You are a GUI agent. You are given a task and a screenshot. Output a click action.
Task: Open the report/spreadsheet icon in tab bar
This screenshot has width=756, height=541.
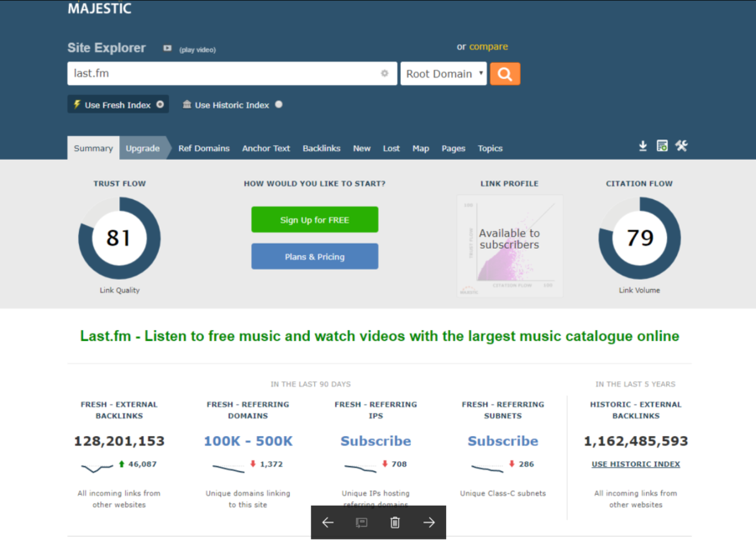[662, 146]
